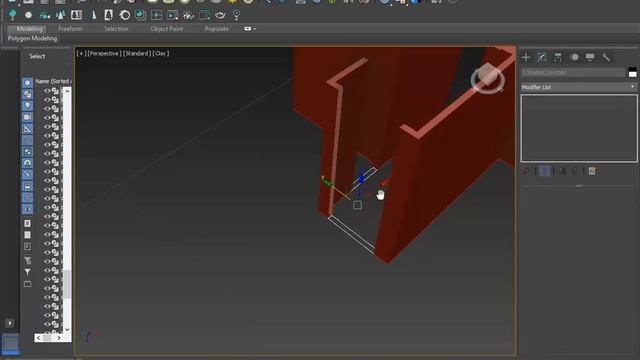The height and width of the screenshot is (360, 640).
Task: Select the Object Paint ribbon tab
Action: [167, 29]
